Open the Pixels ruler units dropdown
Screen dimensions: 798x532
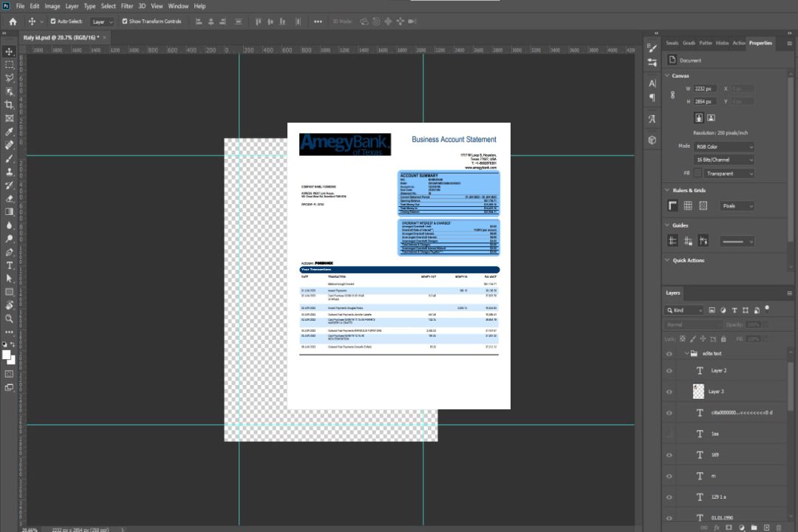coord(737,206)
